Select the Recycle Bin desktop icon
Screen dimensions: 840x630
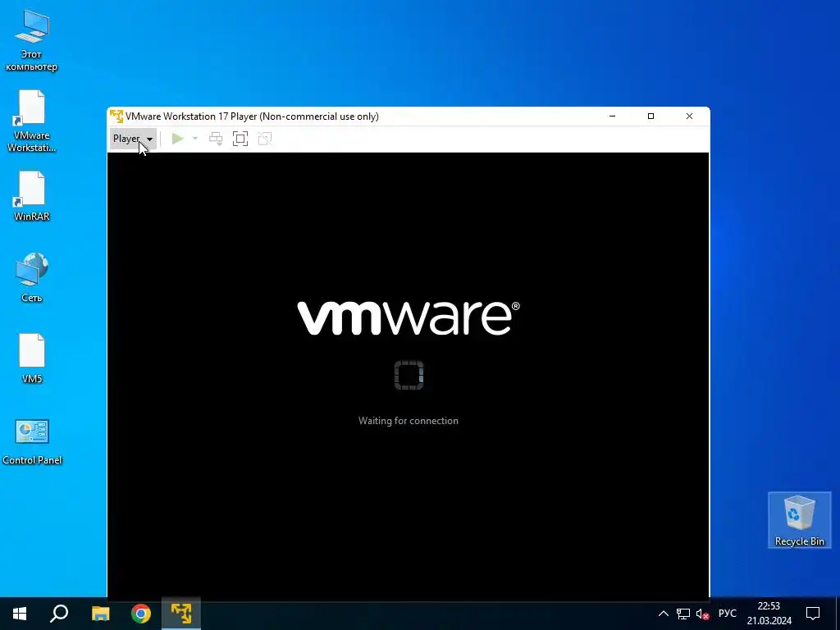tap(799, 520)
